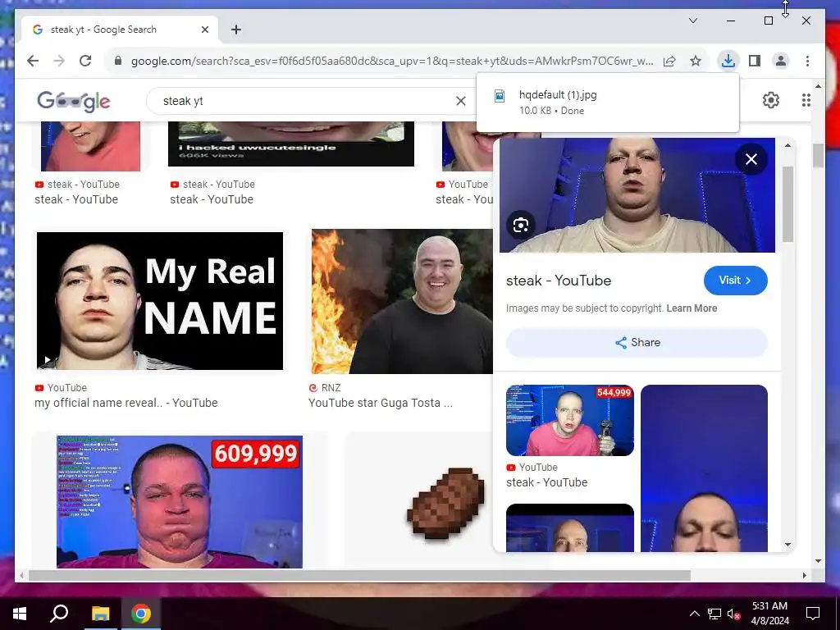Screen dimensions: 840x630
Task: Open the Minecraft steak pixel image
Action: (x=445, y=503)
